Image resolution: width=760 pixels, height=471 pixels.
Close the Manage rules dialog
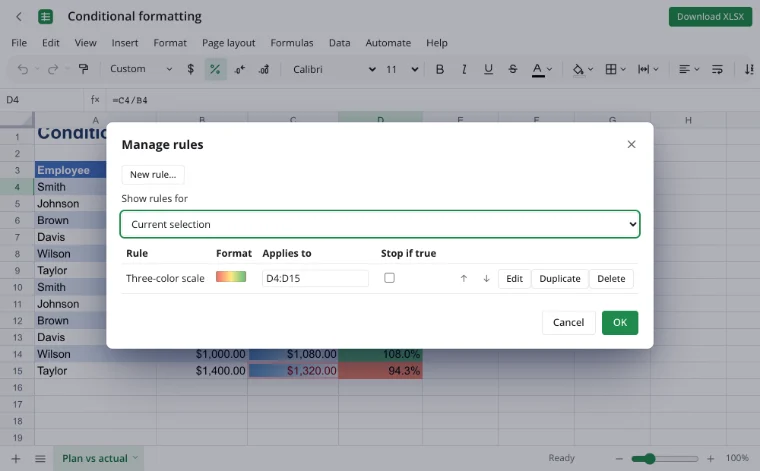631,144
